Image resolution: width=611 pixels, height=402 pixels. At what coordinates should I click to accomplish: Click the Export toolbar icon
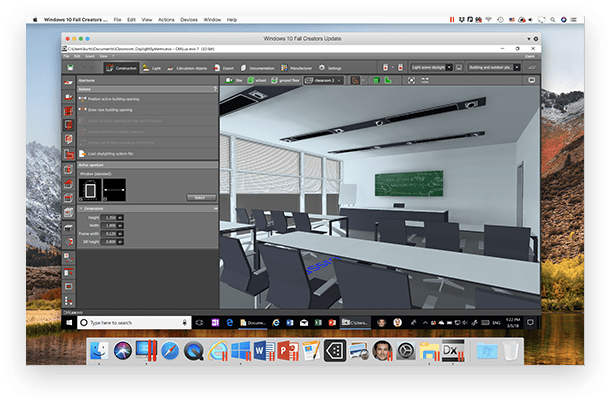(224, 68)
